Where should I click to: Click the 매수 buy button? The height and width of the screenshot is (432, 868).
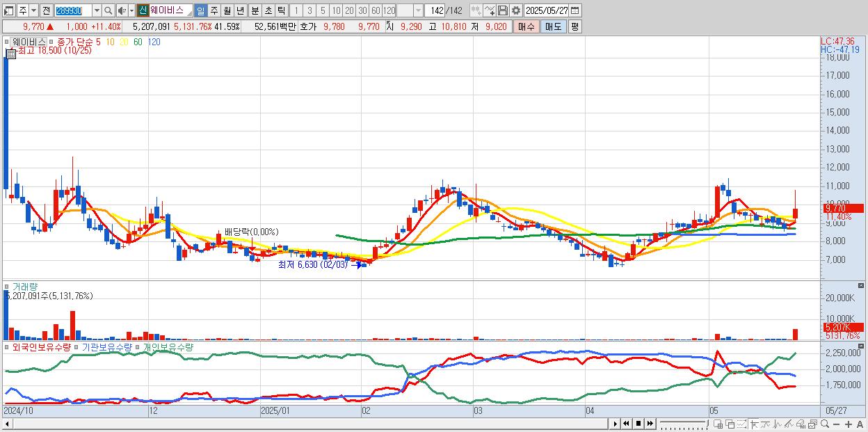point(527,26)
